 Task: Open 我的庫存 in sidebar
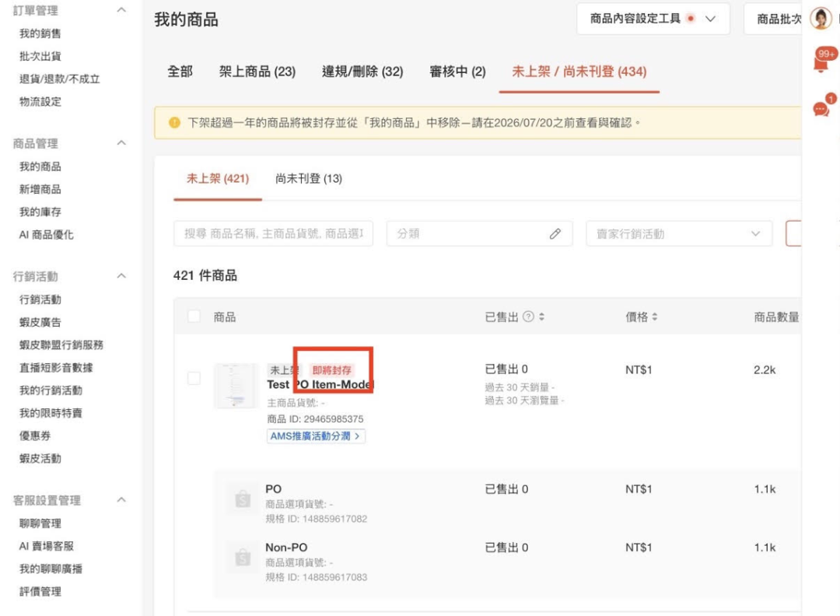pyautogui.click(x=40, y=212)
